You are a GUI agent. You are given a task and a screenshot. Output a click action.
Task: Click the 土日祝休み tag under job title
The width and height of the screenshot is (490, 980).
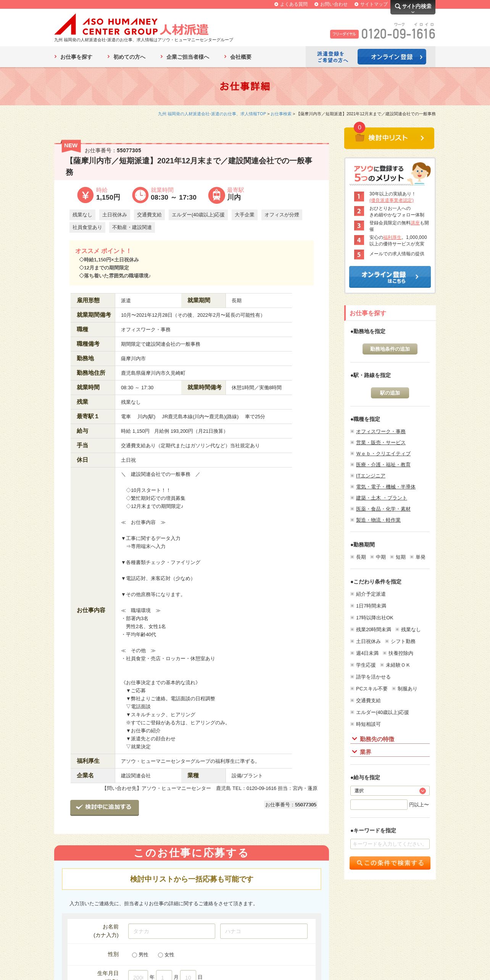114,215
